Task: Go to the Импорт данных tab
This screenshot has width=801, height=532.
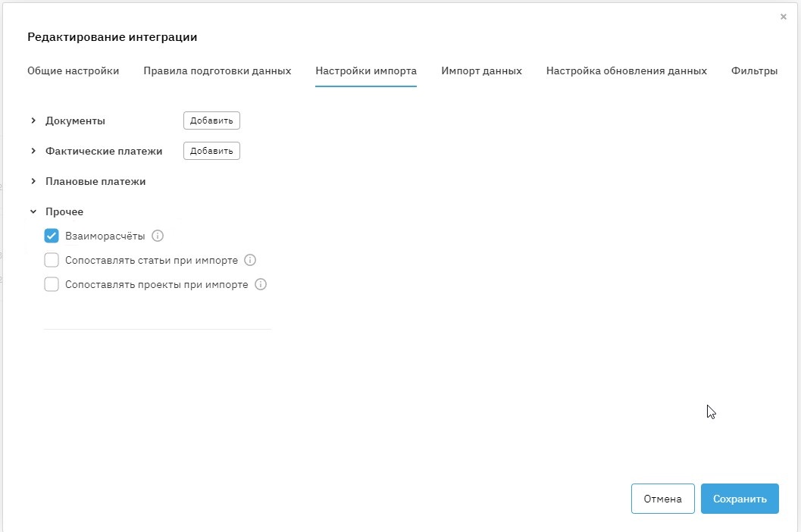Action: click(x=481, y=70)
